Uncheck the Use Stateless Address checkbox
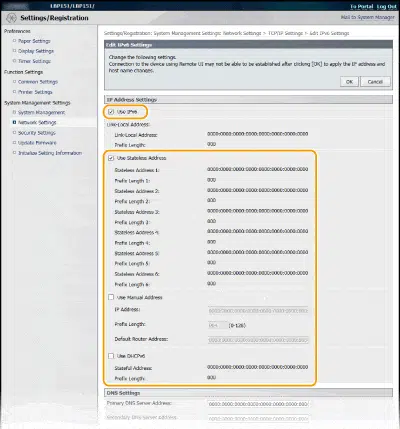 point(111,158)
